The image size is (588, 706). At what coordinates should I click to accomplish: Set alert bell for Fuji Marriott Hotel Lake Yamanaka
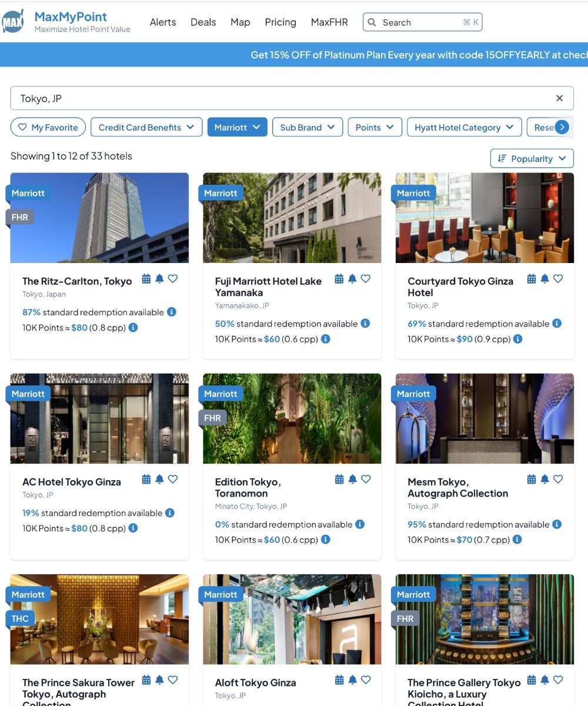tap(352, 279)
